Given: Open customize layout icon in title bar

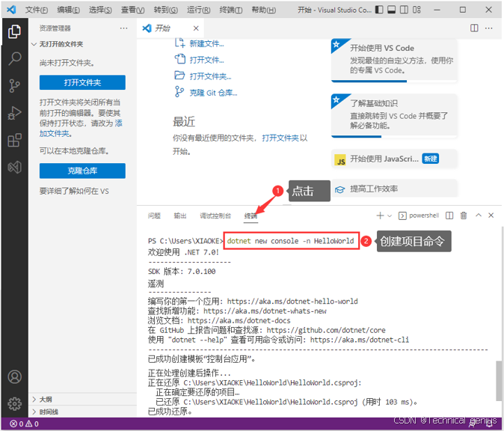Looking at the screenshot, I should click(417, 10).
